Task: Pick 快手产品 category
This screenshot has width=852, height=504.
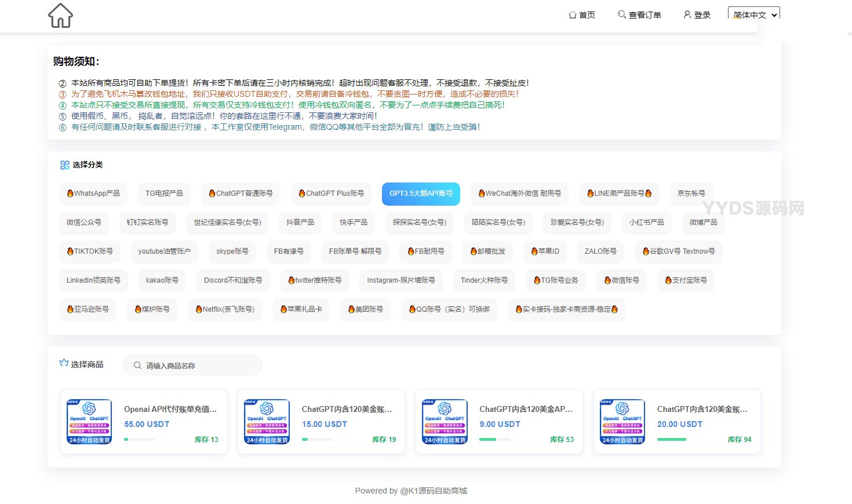Action: tap(354, 222)
